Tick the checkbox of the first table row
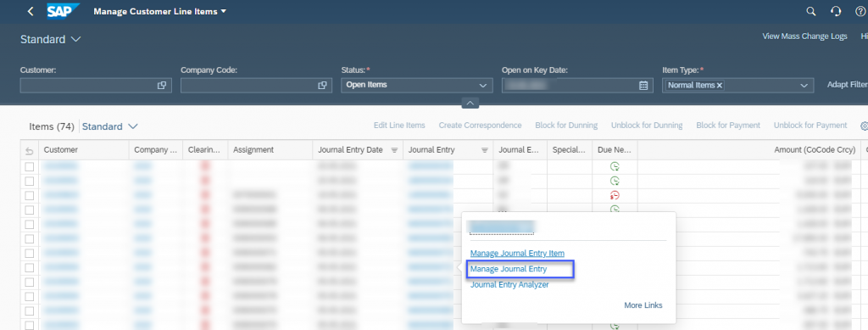This screenshot has width=868, height=330. [30, 166]
